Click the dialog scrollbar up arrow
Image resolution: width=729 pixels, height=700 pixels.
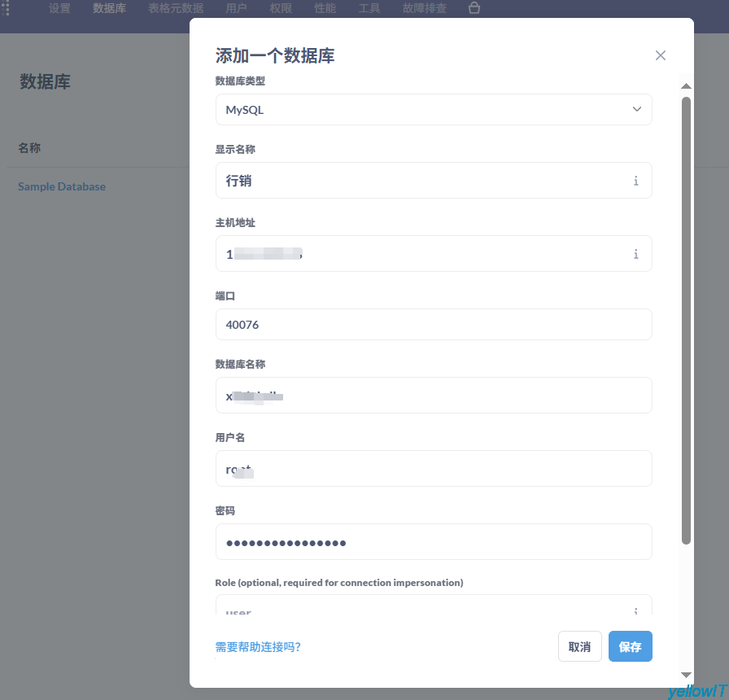click(686, 86)
